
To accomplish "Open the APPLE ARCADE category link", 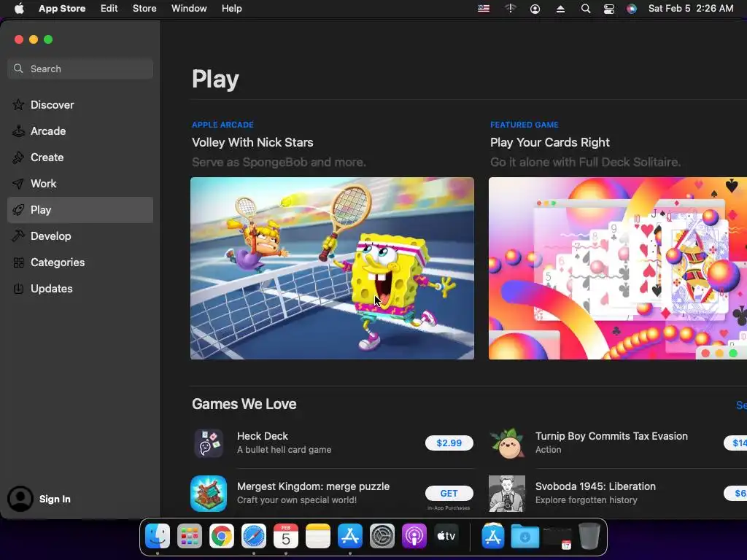I will point(222,125).
